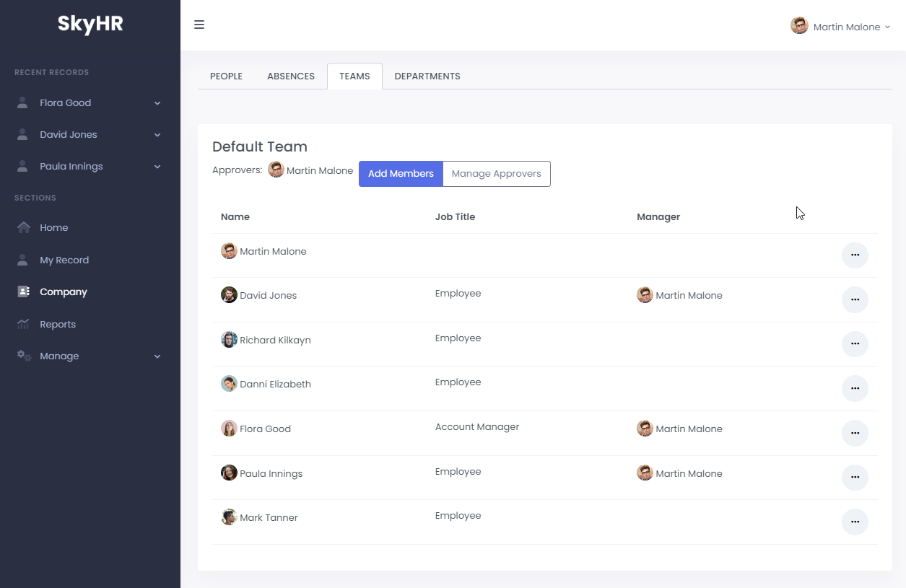Click the hamburger menu icon
The image size is (906, 588).
click(199, 25)
